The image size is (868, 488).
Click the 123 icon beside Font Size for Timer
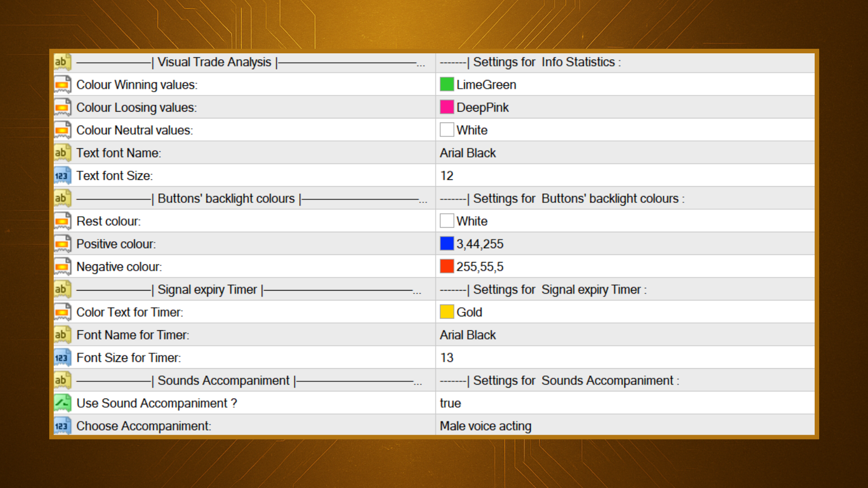62,358
